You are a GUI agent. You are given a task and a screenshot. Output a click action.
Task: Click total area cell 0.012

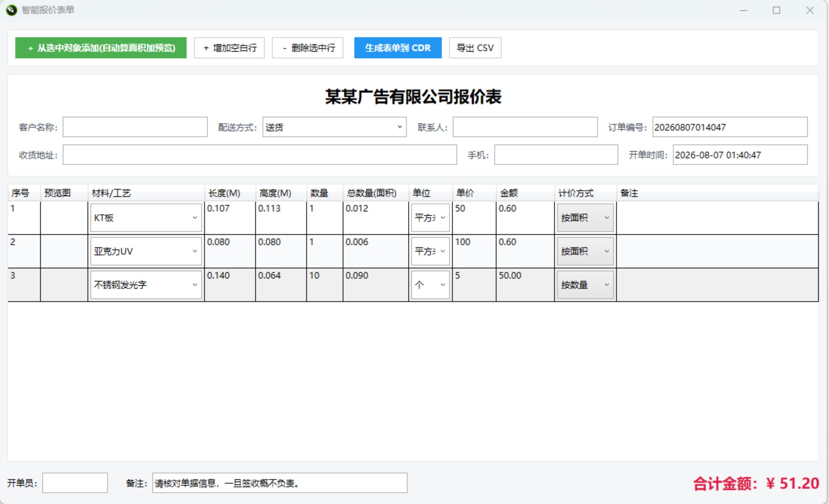(x=376, y=218)
